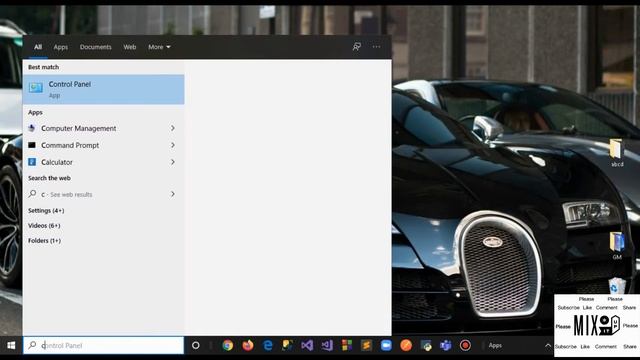The height and width of the screenshot is (360, 640).
Task: Launch Sublime Text from the taskbar
Action: pos(367,345)
